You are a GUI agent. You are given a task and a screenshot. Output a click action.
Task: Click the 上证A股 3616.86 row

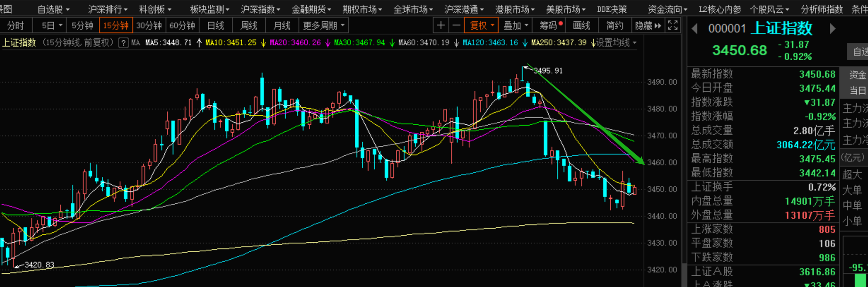(x=763, y=272)
